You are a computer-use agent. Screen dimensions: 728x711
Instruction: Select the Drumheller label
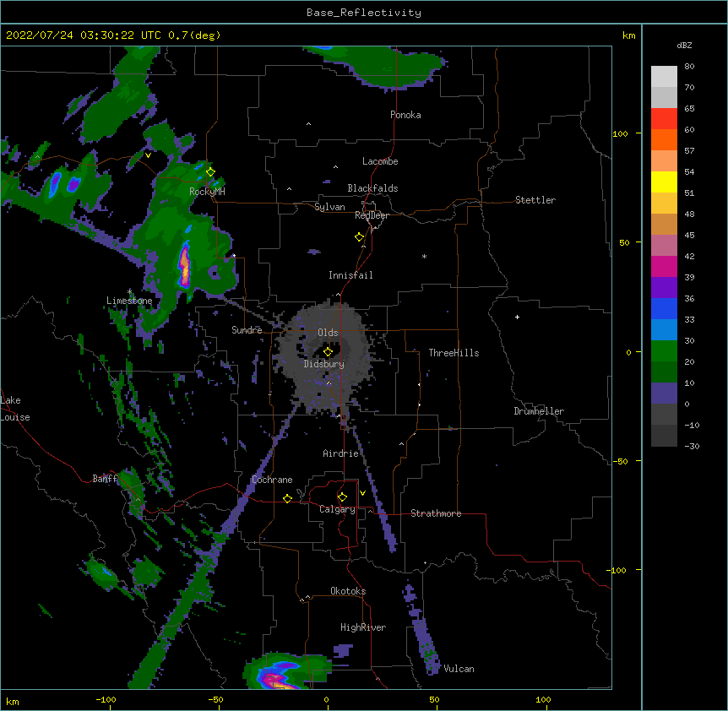click(539, 411)
